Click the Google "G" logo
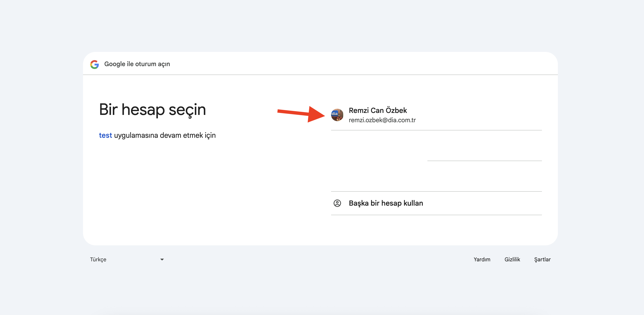Viewport: 644px width, 315px height. (x=94, y=64)
